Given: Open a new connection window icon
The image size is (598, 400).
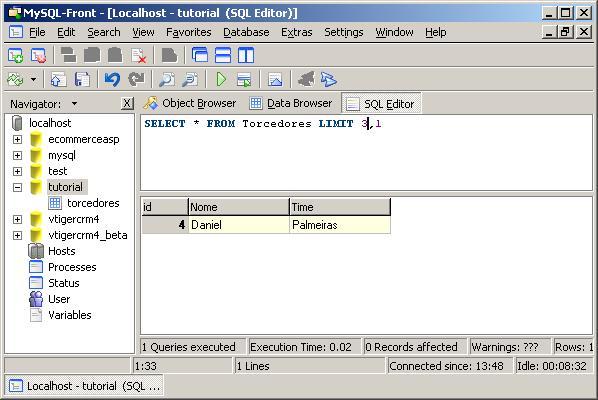Looking at the screenshot, I should pyautogui.click(x=15, y=56).
